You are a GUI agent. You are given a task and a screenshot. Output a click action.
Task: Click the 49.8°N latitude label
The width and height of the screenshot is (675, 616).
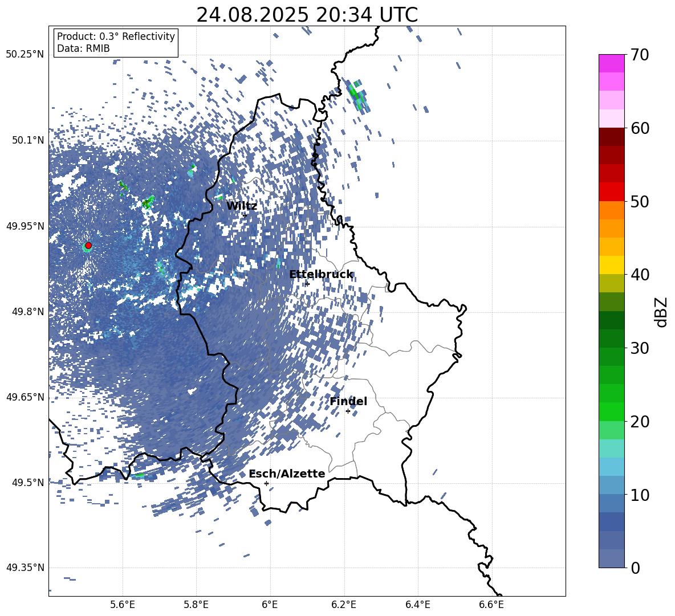[28, 311]
